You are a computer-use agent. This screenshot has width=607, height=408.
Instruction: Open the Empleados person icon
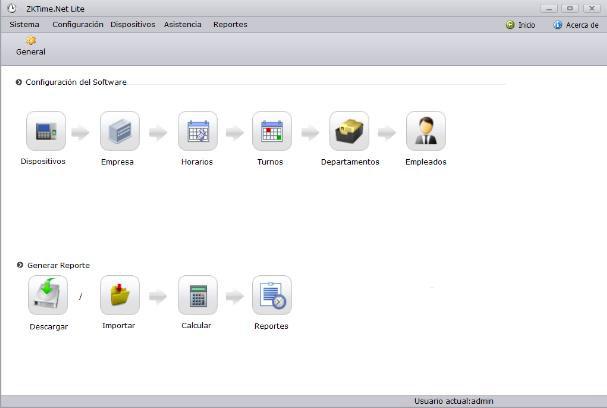pyautogui.click(x=426, y=131)
